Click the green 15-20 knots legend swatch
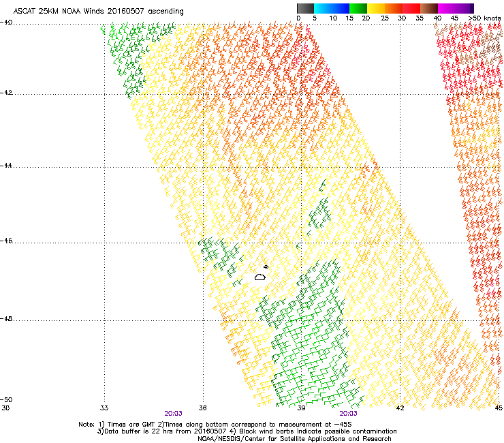Image resolution: width=504 pixels, height=443 pixels. (358, 8)
